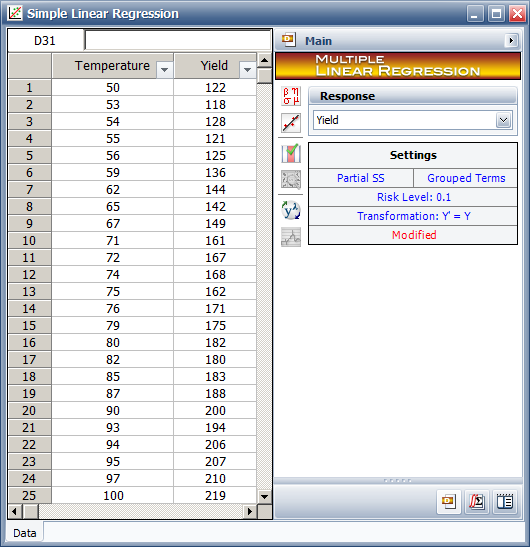Click the Data Sheet page icon at bottom right
This screenshot has width=530, height=547.
coord(505,502)
